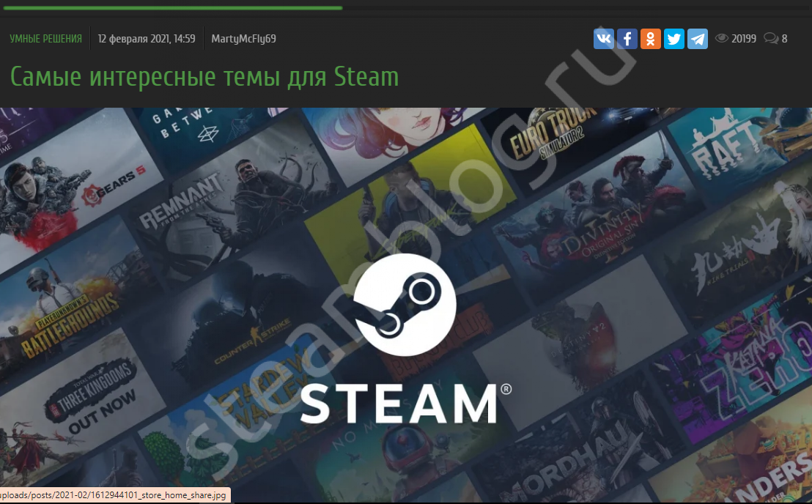Open author MartyMcFly69's profile
The image size is (812, 504).
(243, 39)
